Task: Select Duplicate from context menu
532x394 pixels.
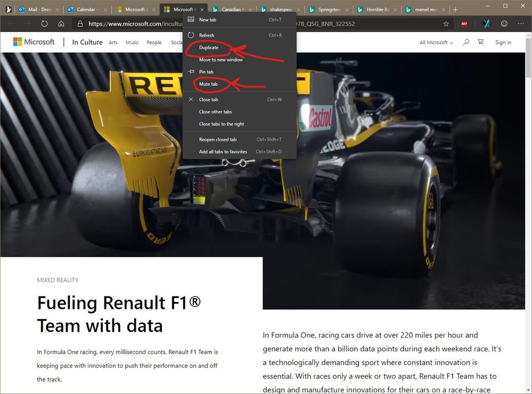Action: click(240, 47)
